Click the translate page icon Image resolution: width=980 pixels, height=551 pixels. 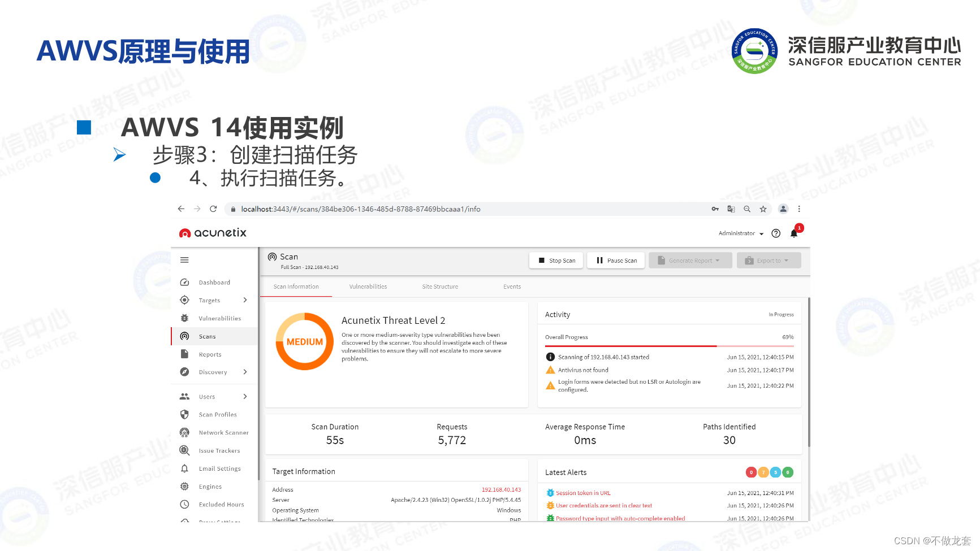(731, 209)
